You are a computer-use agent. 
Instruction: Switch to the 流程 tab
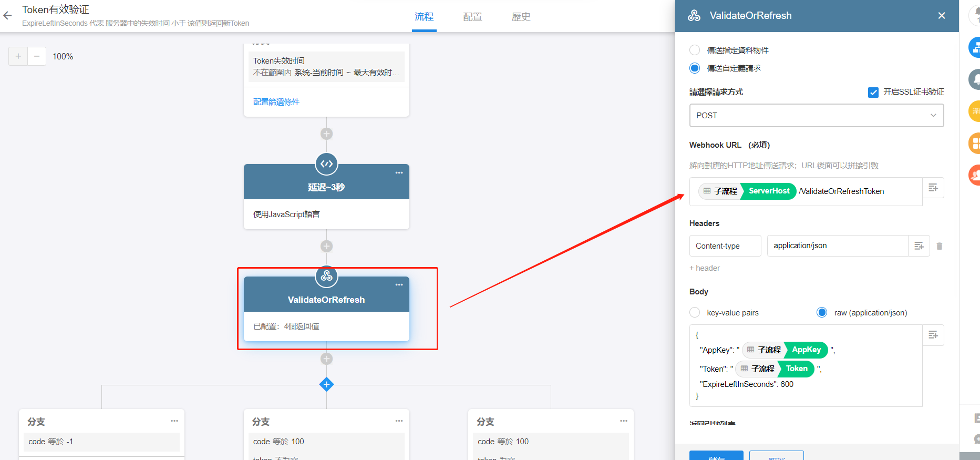(424, 17)
